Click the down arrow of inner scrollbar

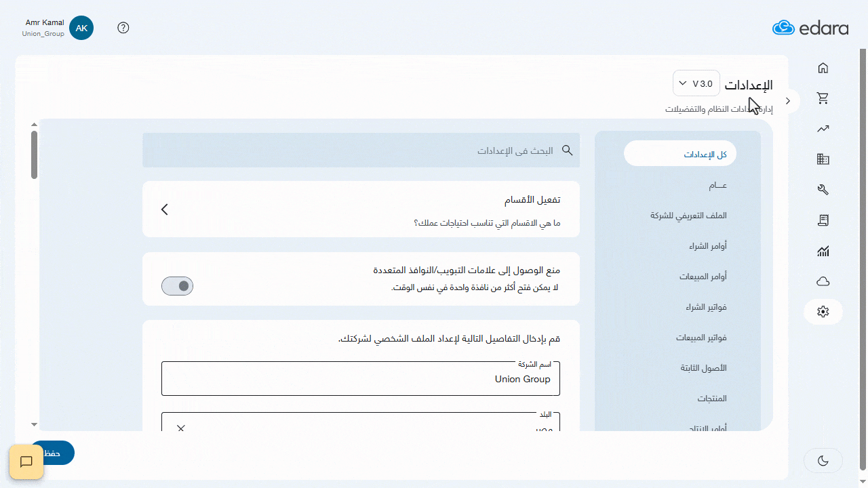34,424
